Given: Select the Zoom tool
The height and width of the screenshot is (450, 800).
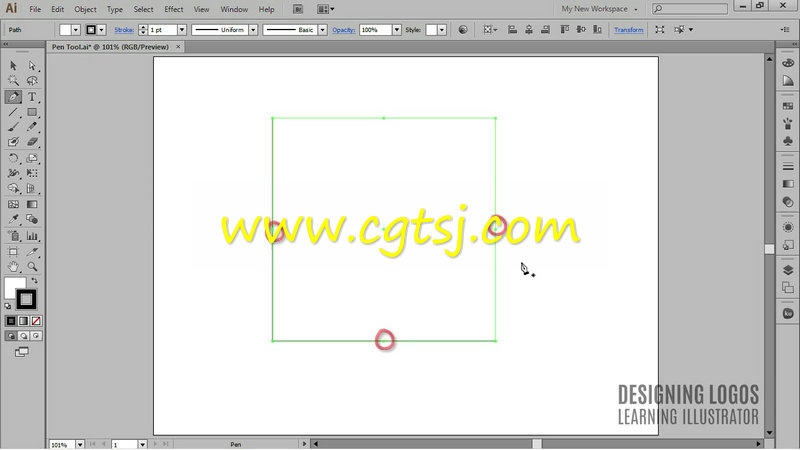Looking at the screenshot, I should (32, 266).
